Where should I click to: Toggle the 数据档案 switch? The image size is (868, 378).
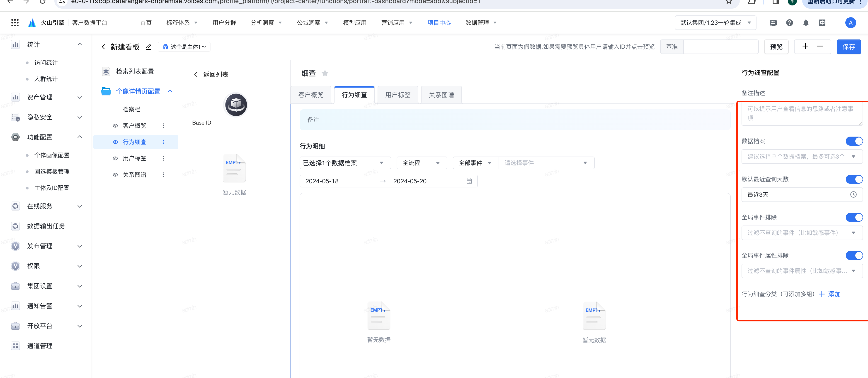click(x=854, y=141)
